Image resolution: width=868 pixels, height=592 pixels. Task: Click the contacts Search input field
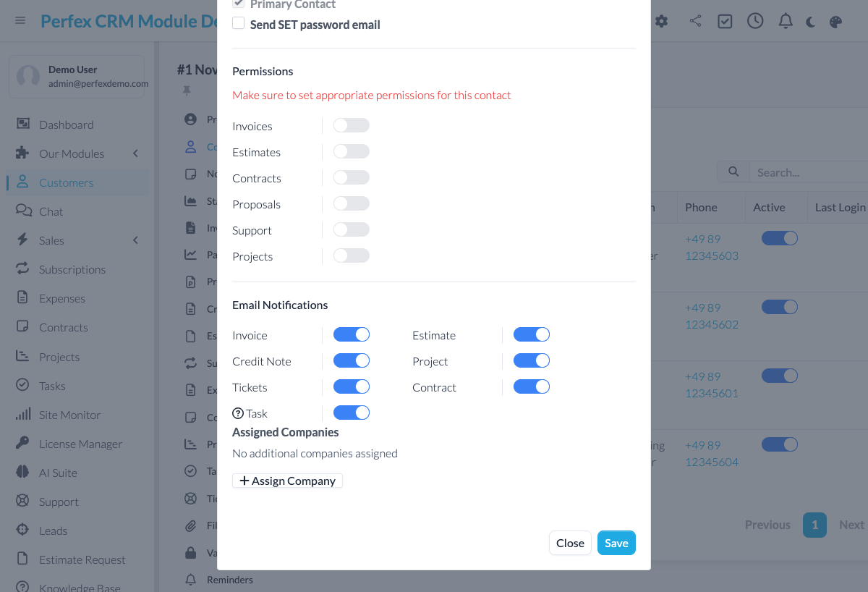click(x=807, y=172)
